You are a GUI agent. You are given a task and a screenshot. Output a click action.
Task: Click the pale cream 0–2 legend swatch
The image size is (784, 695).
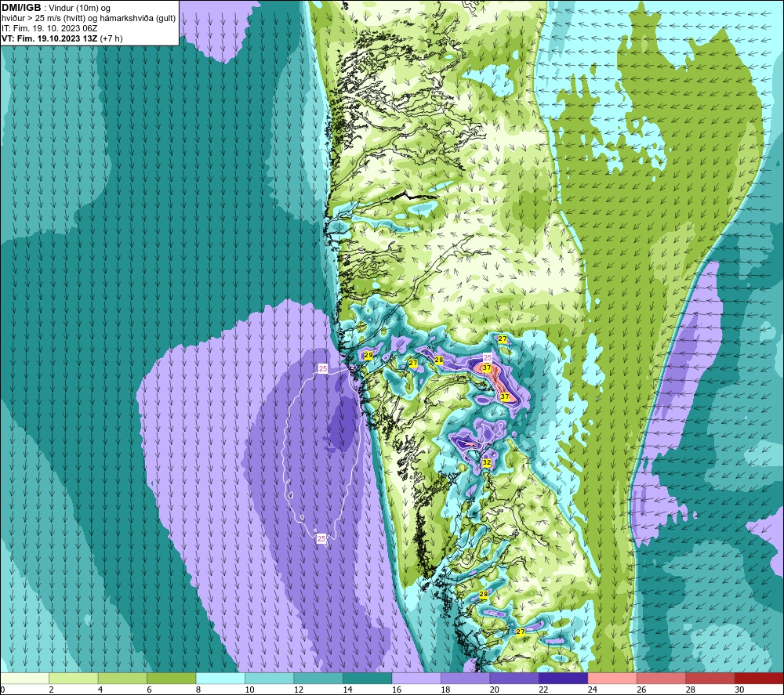(x=24, y=678)
